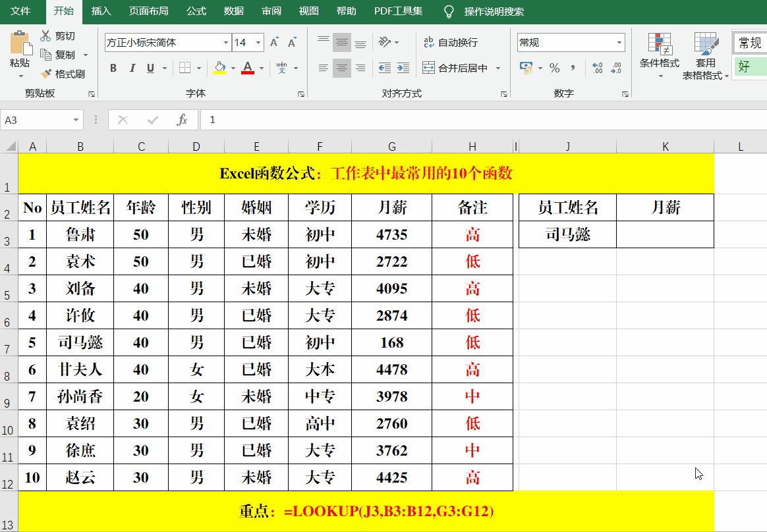The height and width of the screenshot is (532, 767).
Task: Click the Merge and Center (合并后居中) button
Action: click(x=455, y=68)
